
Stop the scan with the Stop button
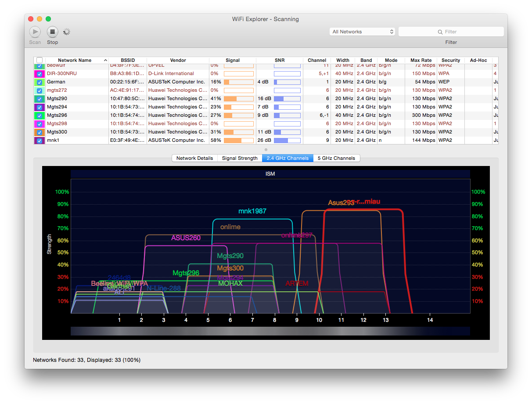[53, 32]
